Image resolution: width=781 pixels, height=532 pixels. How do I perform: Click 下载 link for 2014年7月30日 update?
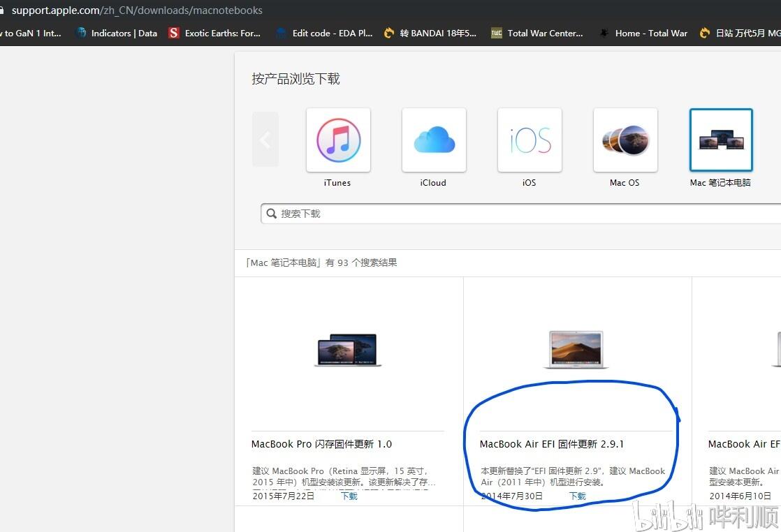[578, 496]
